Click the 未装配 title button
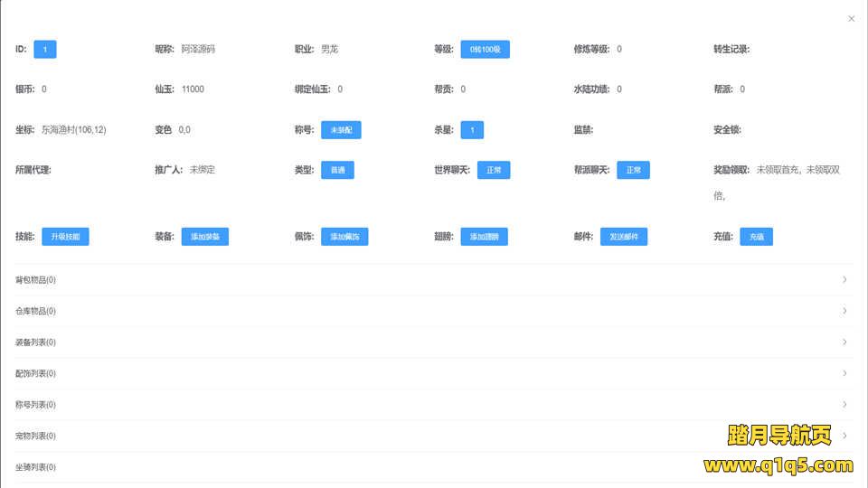Image resolution: width=868 pixels, height=488 pixels. (x=341, y=130)
